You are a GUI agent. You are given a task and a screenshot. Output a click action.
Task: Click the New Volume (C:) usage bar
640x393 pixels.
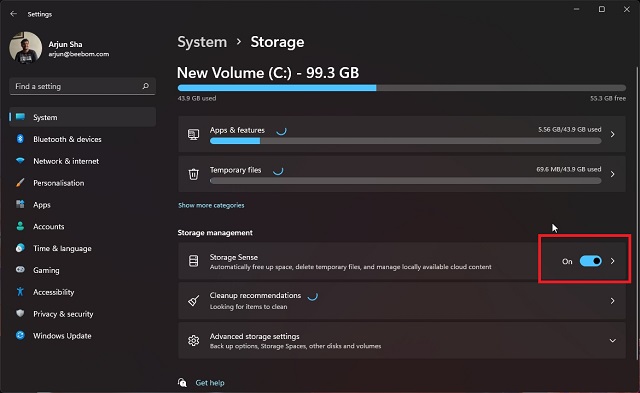pos(402,88)
